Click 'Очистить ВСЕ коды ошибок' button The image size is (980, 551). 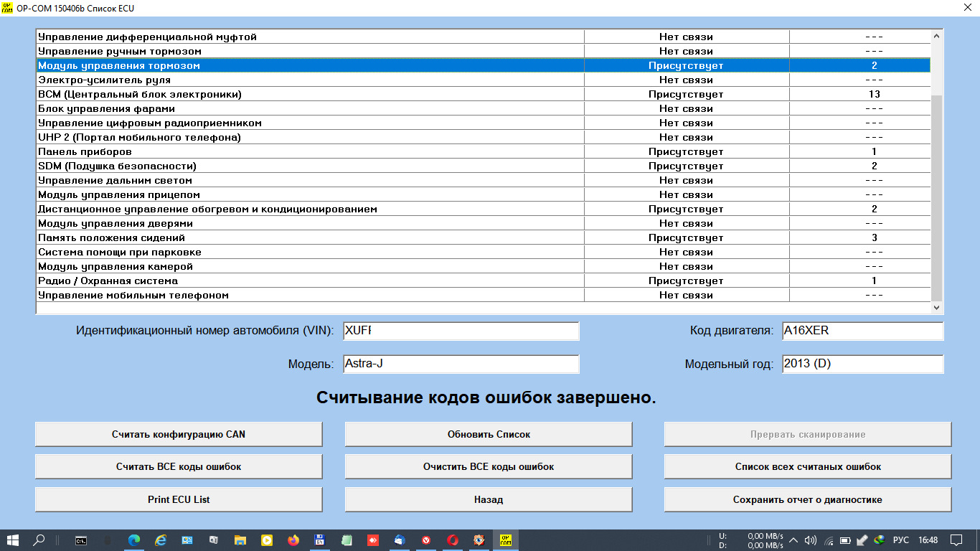tap(489, 467)
